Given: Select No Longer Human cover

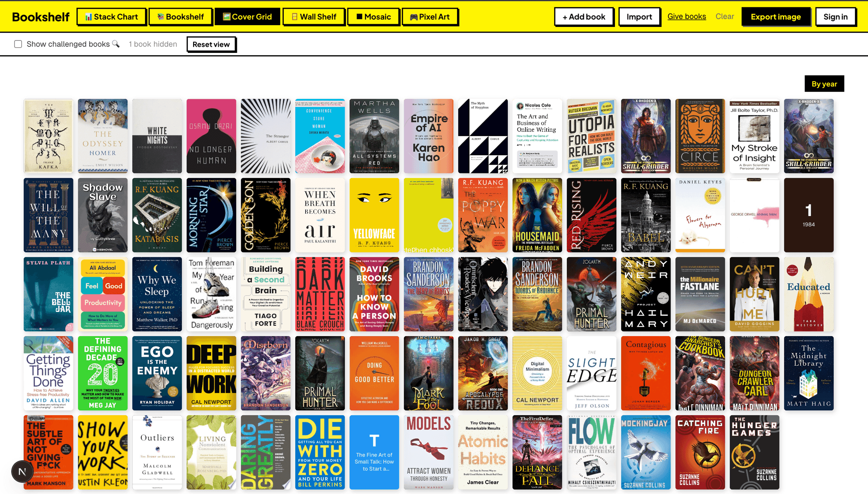Looking at the screenshot, I should click(211, 136).
